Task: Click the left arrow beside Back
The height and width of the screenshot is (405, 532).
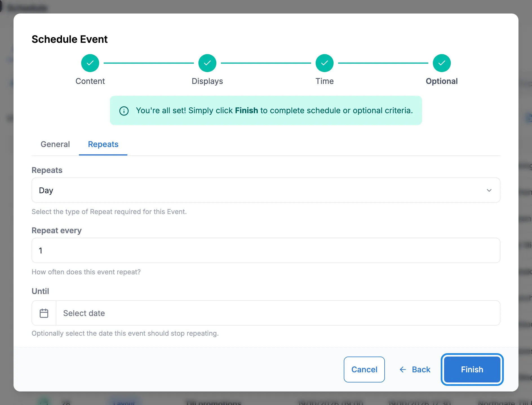Action: click(x=403, y=370)
